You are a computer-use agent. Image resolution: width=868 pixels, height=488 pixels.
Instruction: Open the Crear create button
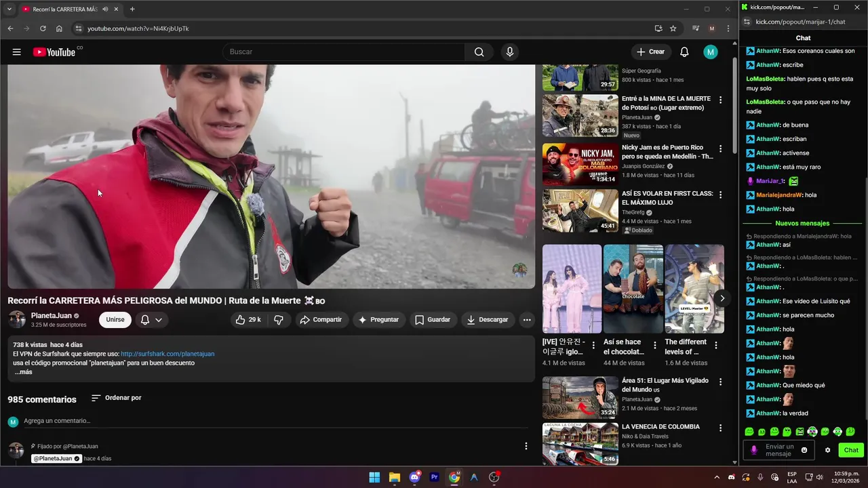click(650, 52)
